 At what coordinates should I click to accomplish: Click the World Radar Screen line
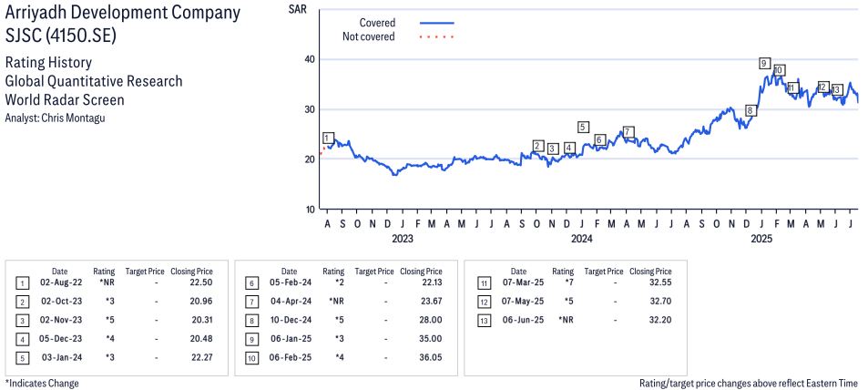point(65,100)
